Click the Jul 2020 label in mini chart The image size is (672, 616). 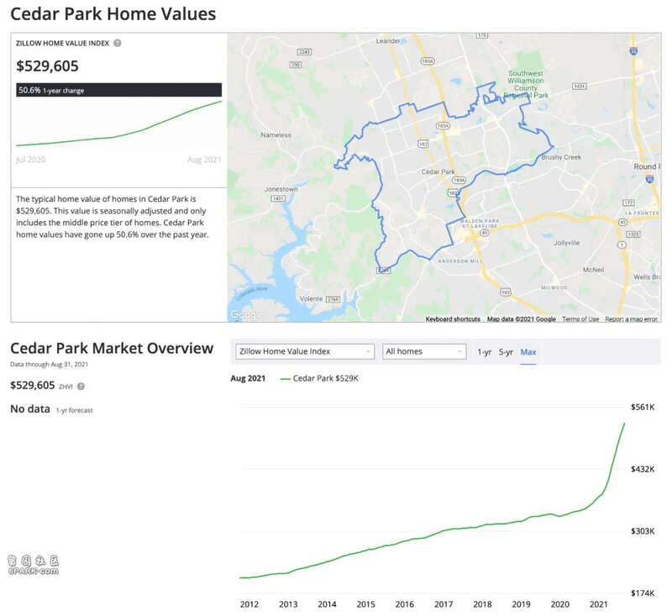[30, 160]
